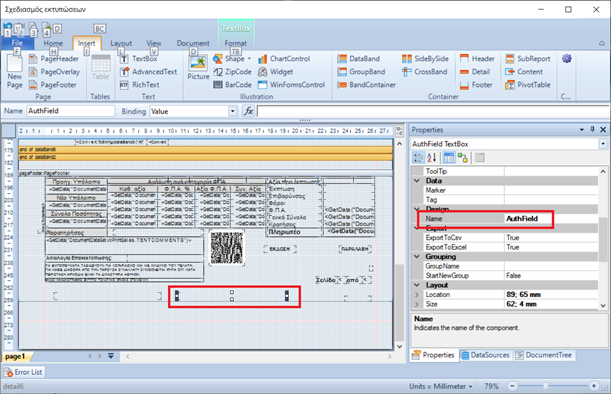Viewport: 612px width, 395px height.
Task: Open the DataSources panel tab
Action: tap(486, 355)
